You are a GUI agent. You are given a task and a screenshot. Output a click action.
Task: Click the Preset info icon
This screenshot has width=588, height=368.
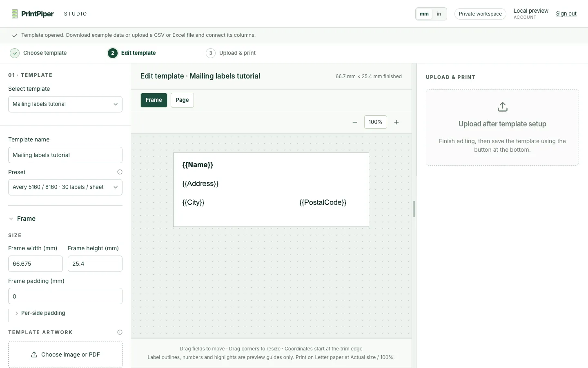pyautogui.click(x=120, y=172)
